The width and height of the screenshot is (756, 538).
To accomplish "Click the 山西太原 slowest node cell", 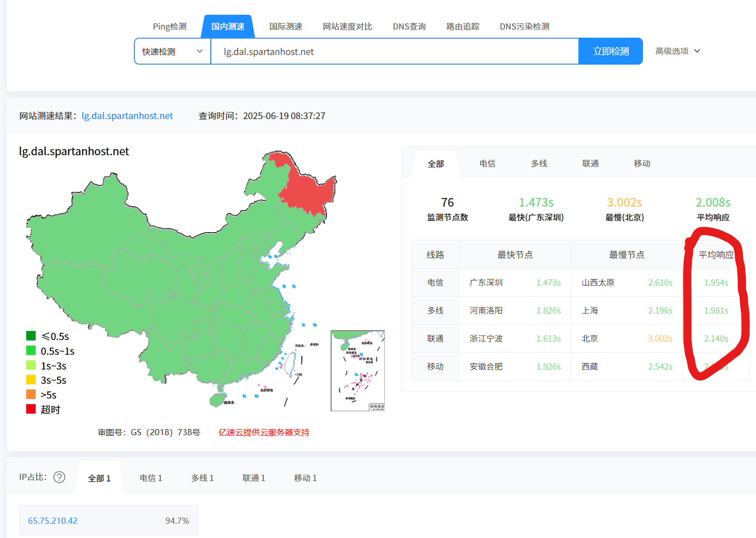I will [x=598, y=282].
